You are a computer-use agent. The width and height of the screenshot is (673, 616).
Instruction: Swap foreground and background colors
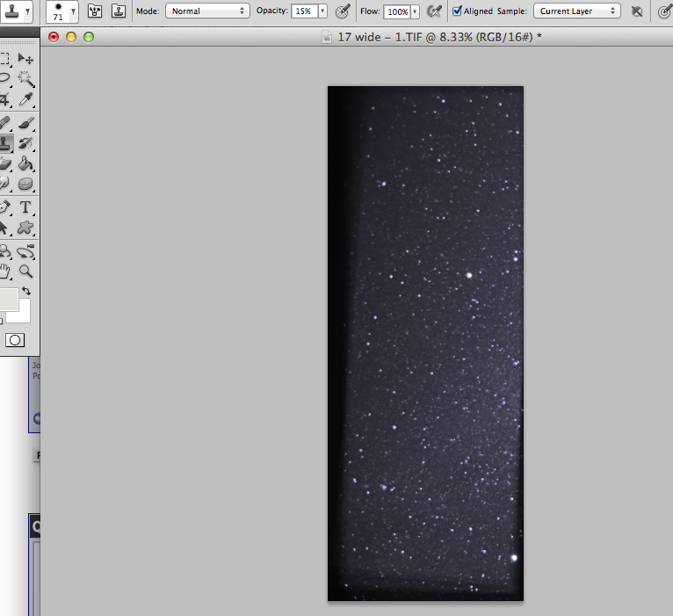(x=26, y=291)
